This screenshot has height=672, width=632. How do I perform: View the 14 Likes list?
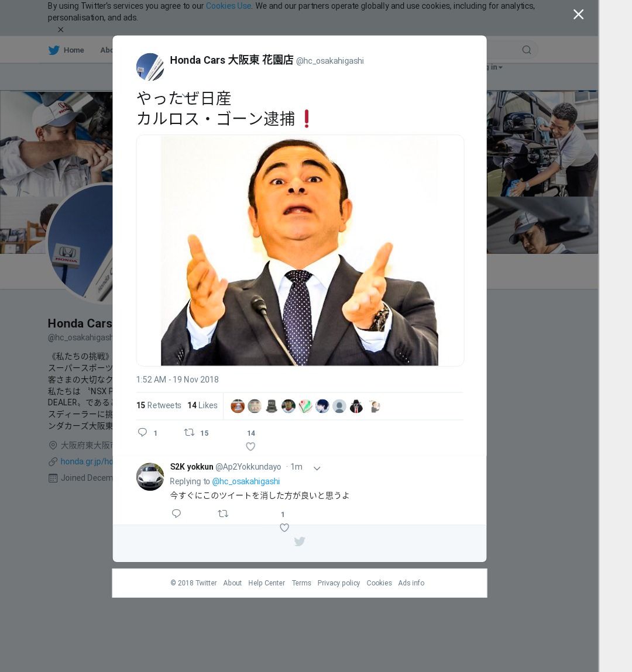tap(202, 405)
